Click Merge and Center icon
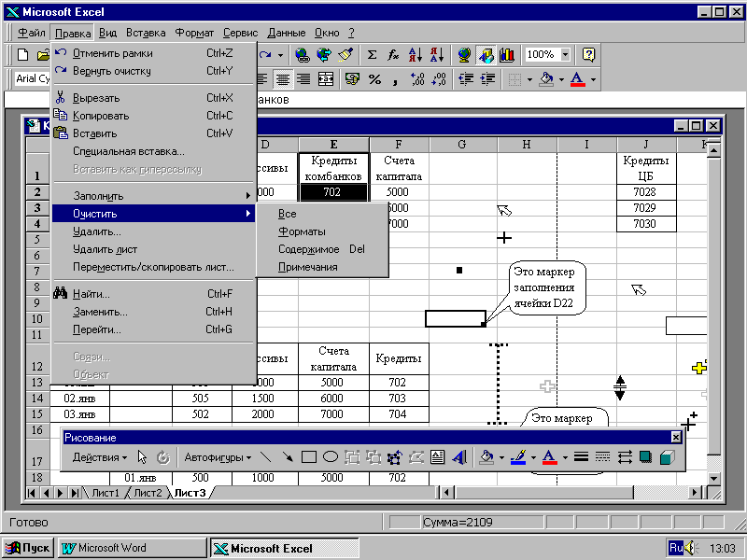This screenshot has width=747, height=560. [x=325, y=79]
